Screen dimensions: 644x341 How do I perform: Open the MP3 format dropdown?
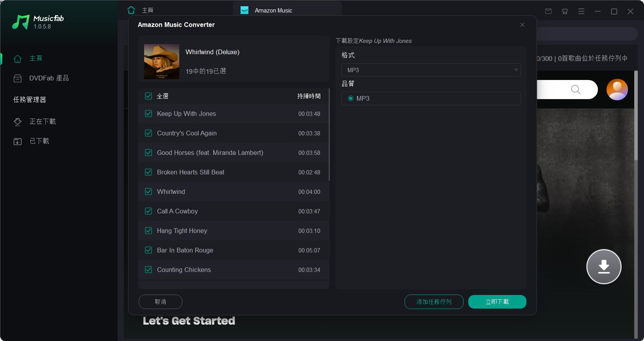(431, 70)
